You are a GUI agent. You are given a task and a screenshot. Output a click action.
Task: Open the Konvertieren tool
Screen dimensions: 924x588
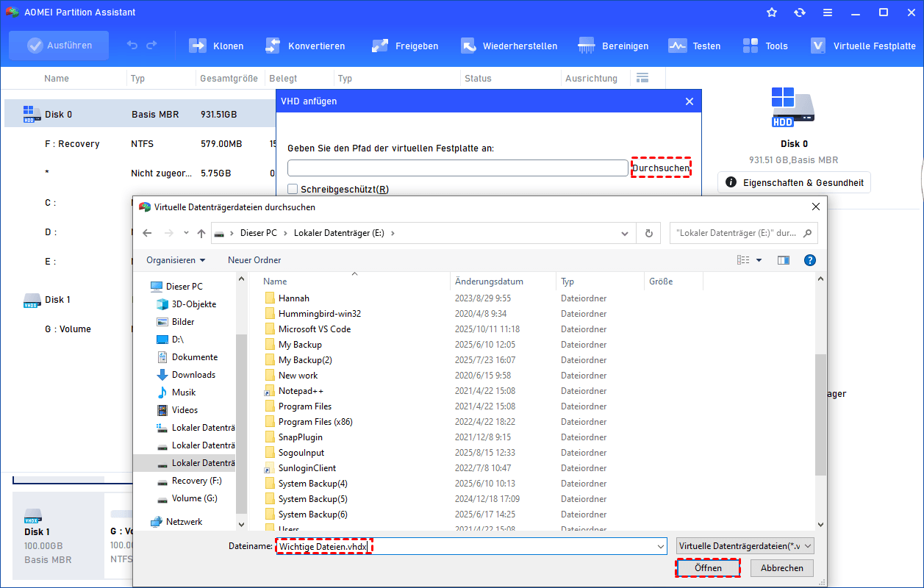point(304,46)
